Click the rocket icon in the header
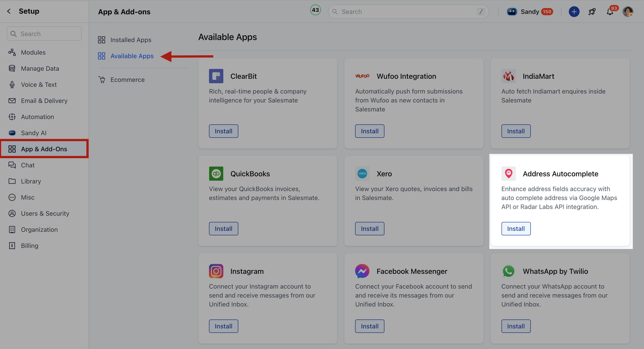 pos(592,12)
